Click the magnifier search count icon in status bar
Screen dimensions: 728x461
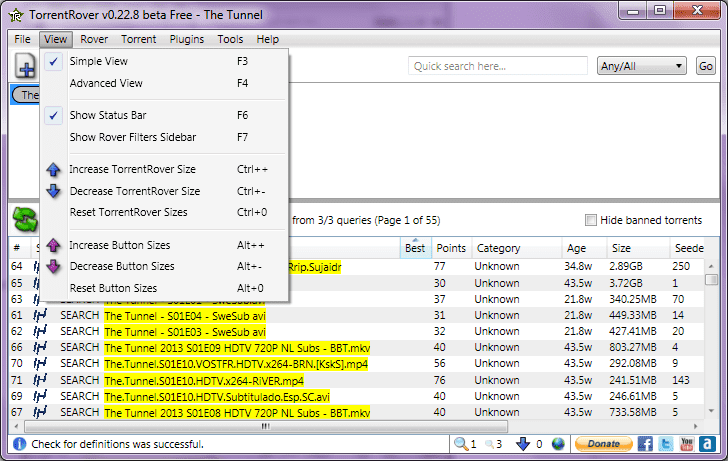tap(461, 444)
